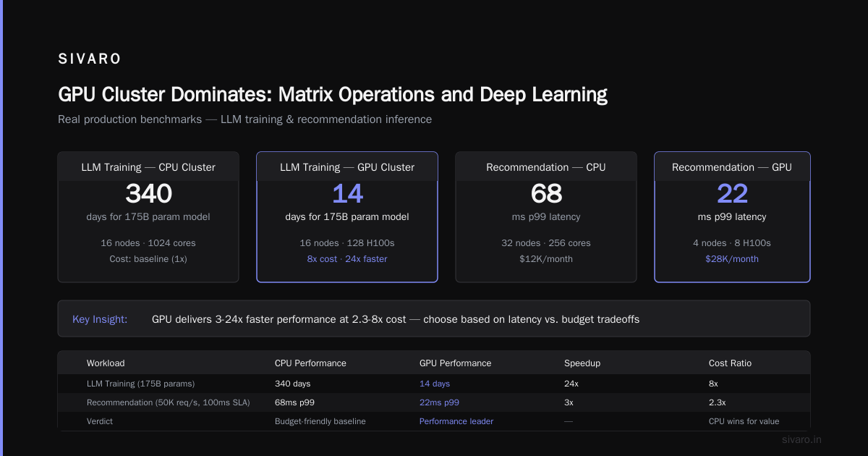868x456 pixels.
Task: Click the Performance leader verdict text
Action: tap(456, 421)
